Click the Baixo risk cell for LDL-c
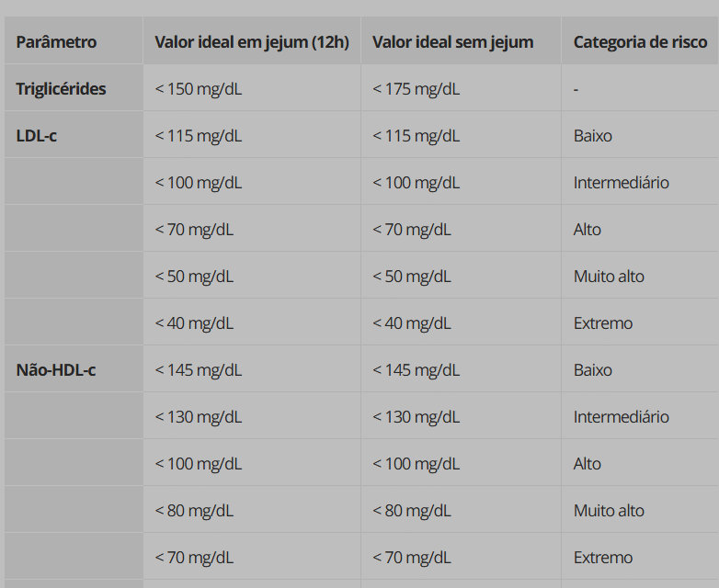 [592, 136]
